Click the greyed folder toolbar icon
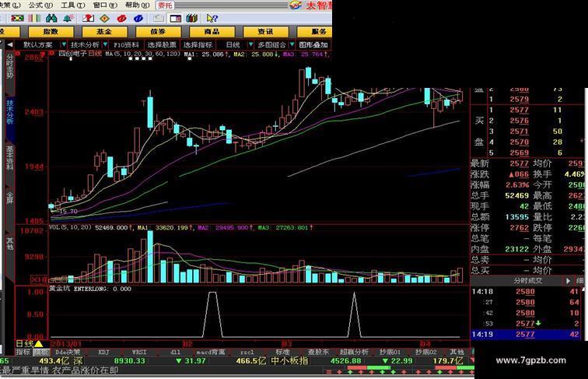Image resolution: width=588 pixels, height=379 pixels. coord(159,18)
